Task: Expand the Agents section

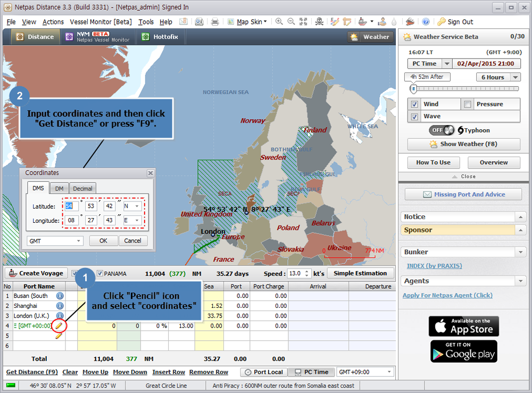Action: [520, 281]
